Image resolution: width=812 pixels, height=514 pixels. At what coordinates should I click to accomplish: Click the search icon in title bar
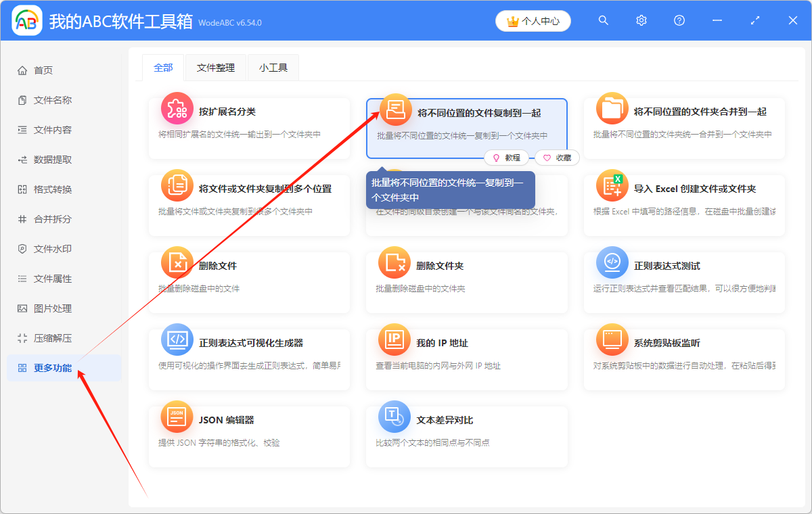click(603, 20)
